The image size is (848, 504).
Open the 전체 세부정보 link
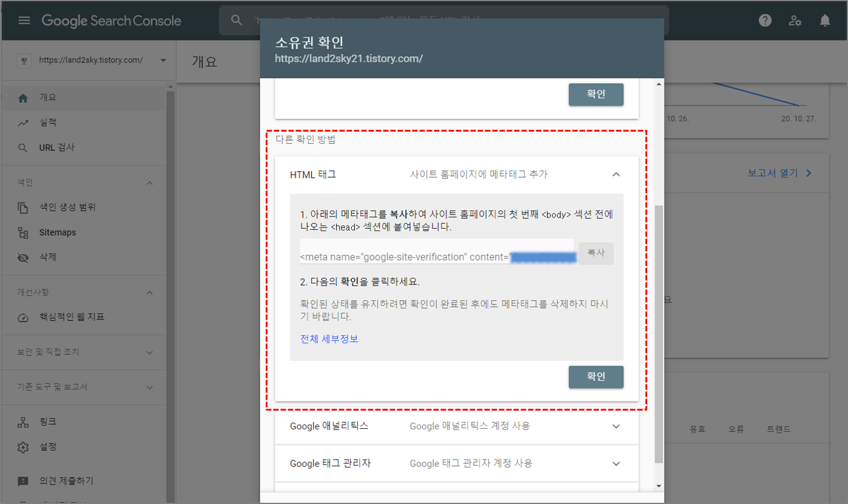[329, 339]
